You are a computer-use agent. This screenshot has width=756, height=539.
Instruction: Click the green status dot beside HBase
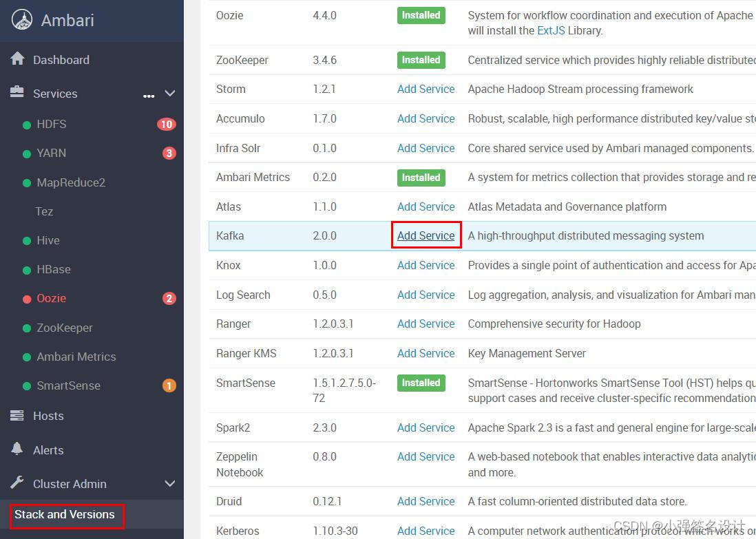coord(27,271)
